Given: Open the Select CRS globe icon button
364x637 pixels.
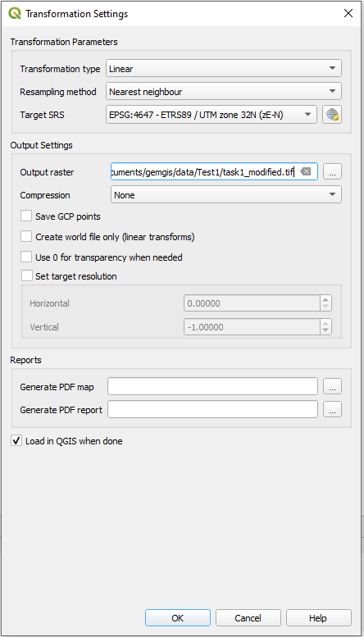Looking at the screenshot, I should [332, 115].
